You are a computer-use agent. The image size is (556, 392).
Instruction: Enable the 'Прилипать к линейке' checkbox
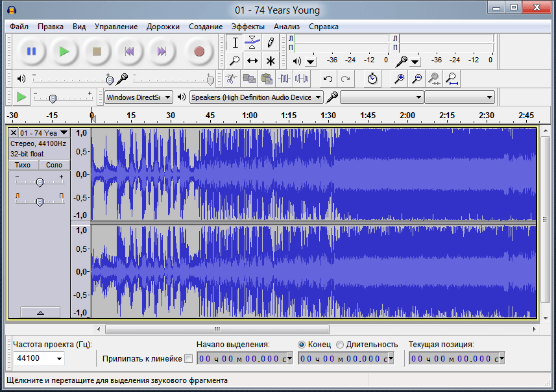[x=189, y=358]
